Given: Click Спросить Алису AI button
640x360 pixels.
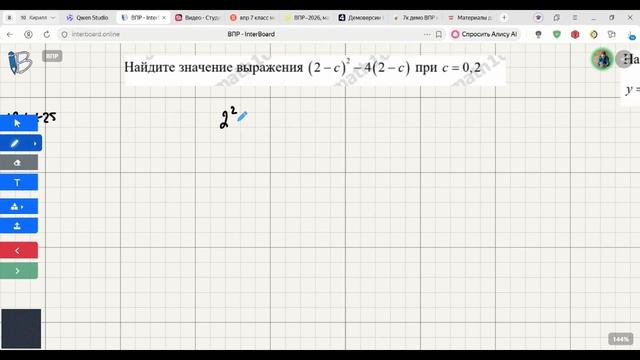Looking at the screenshot, I should (484, 34).
